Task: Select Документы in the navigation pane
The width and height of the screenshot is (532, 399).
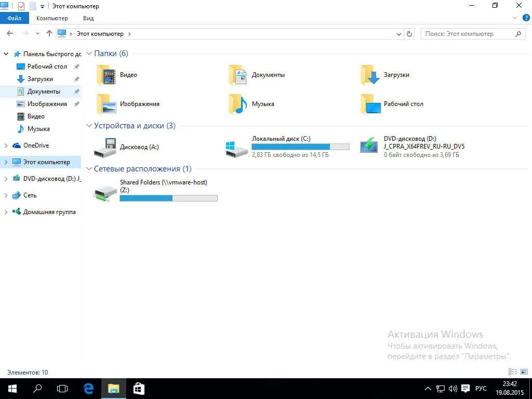Action: [44, 91]
